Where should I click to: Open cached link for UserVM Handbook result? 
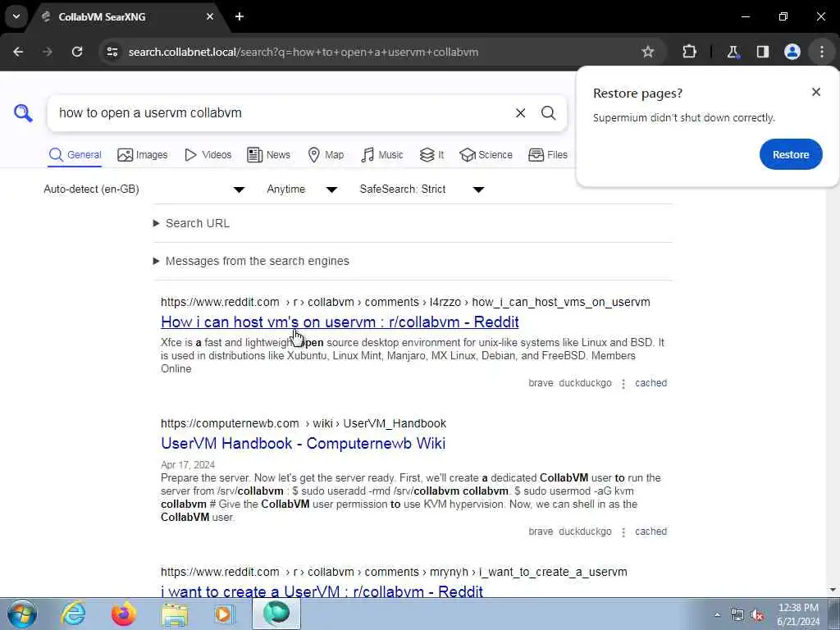[651, 532]
